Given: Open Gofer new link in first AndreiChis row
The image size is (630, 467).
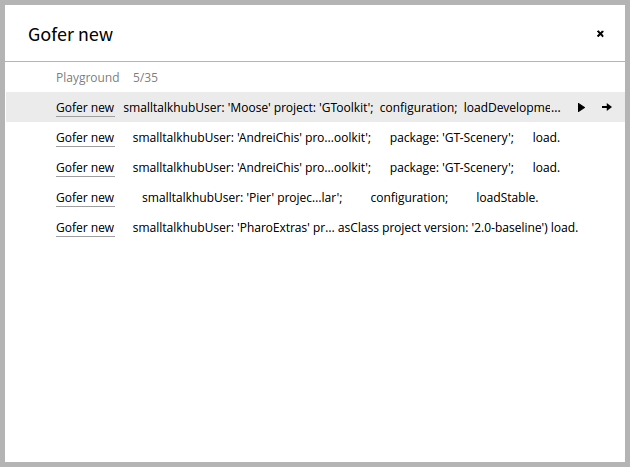Looking at the screenshot, I should click(85, 137).
